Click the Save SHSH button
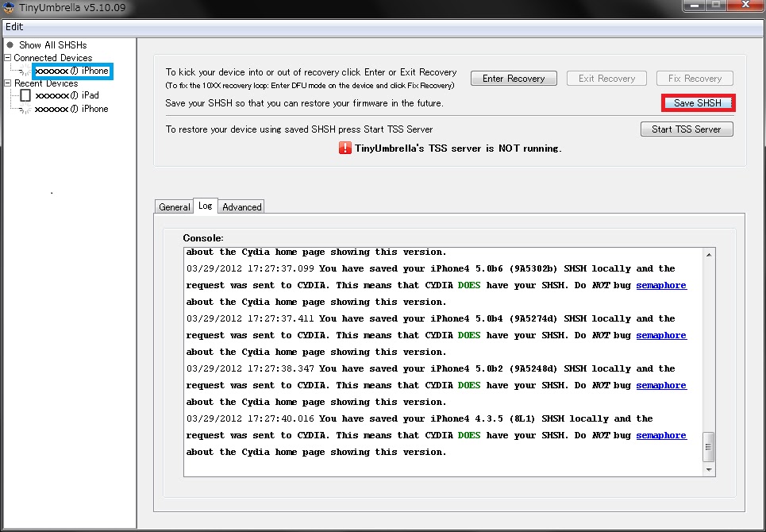This screenshot has width=766, height=532. [x=698, y=103]
